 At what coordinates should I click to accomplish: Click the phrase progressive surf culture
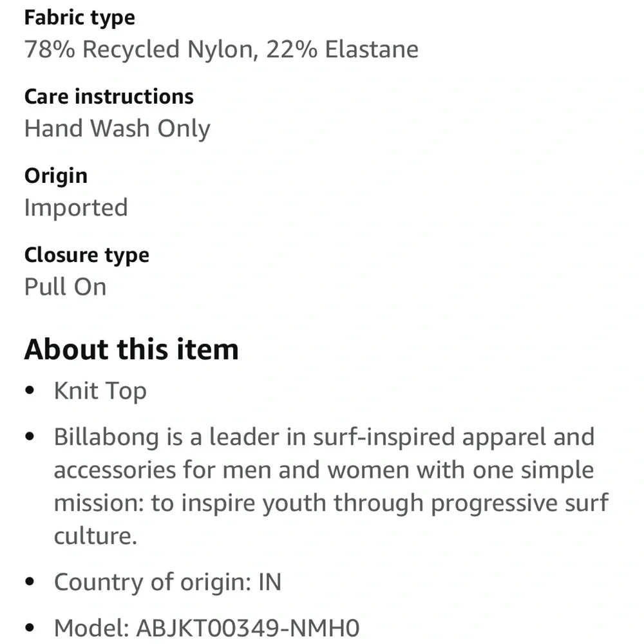point(519,503)
